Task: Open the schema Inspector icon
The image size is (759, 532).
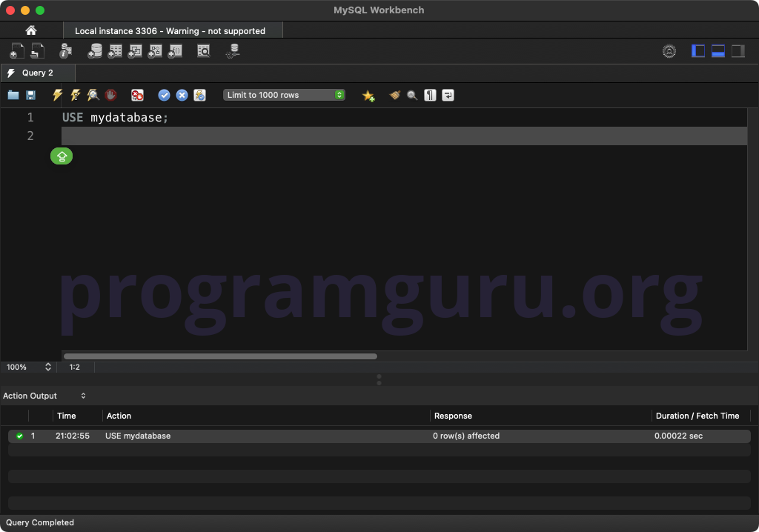Action: [x=65, y=51]
